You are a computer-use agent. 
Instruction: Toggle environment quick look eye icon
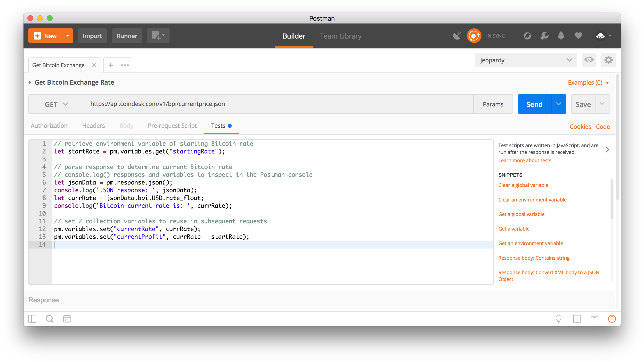[589, 60]
